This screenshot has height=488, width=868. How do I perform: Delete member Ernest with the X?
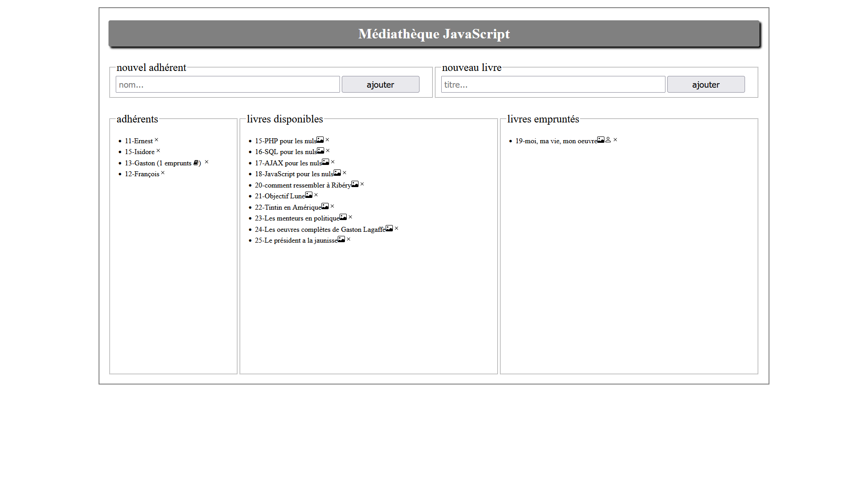156,140
